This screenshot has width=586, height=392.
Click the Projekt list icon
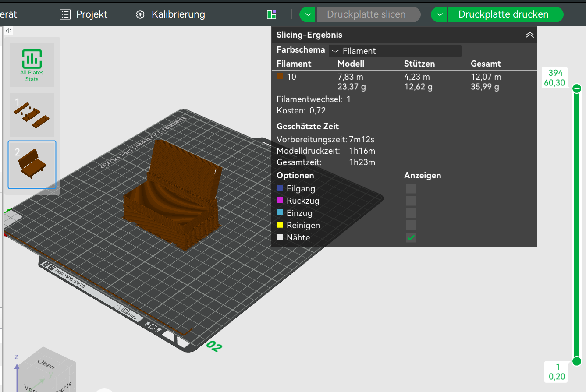pos(65,14)
